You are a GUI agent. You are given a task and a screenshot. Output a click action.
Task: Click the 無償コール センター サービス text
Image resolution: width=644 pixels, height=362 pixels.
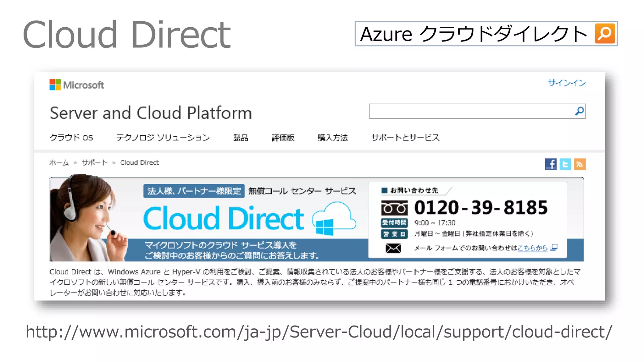[x=302, y=191]
